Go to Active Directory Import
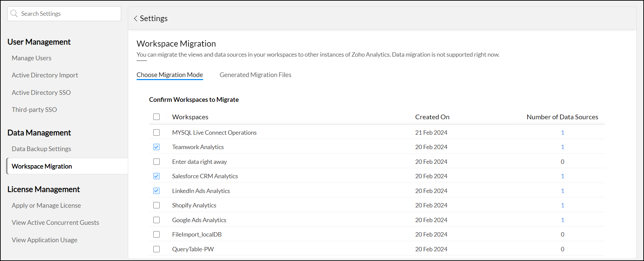The image size is (644, 261). click(x=45, y=75)
